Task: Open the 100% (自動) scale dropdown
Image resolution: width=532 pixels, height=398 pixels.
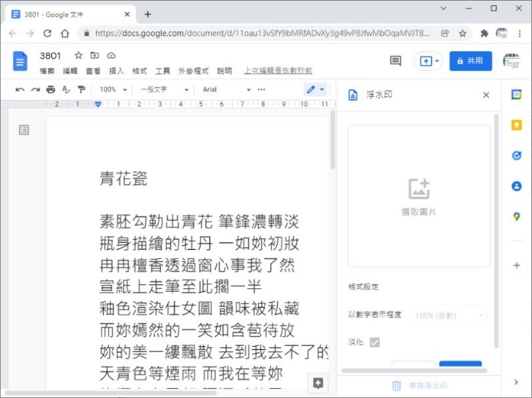Action: click(x=448, y=315)
